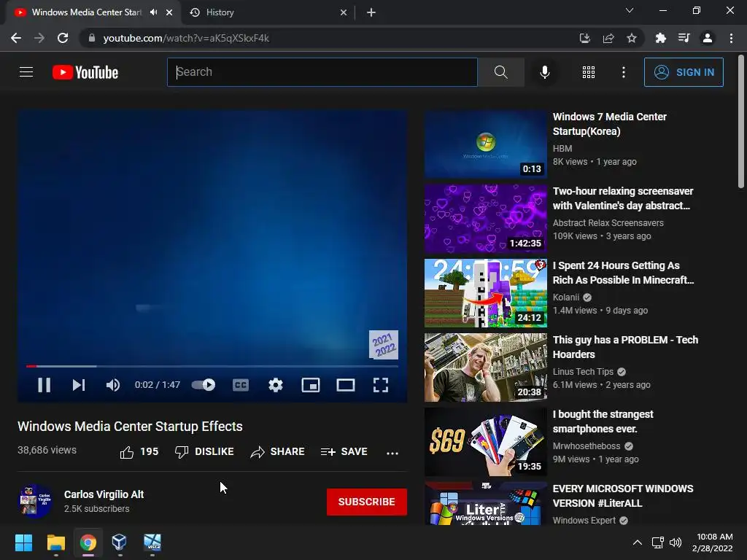Open a new browser tab
Viewport: 747px width, 560px height.
371,12
